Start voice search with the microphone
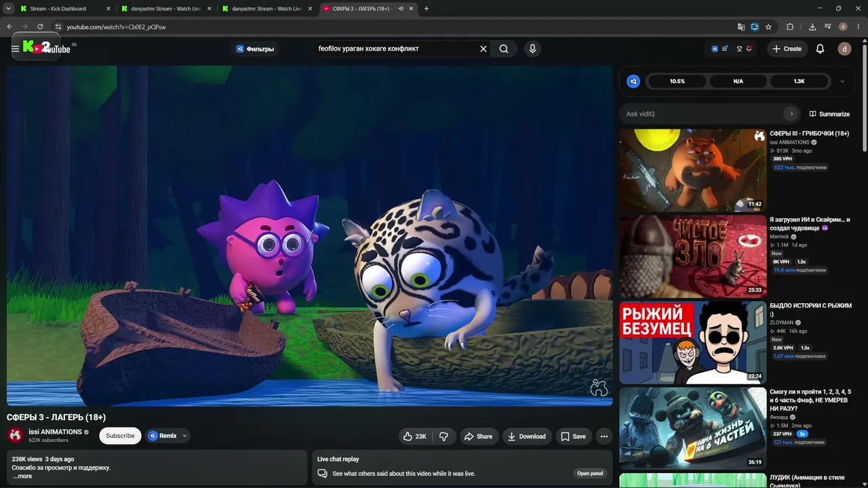This screenshot has height=488, width=868. point(532,49)
